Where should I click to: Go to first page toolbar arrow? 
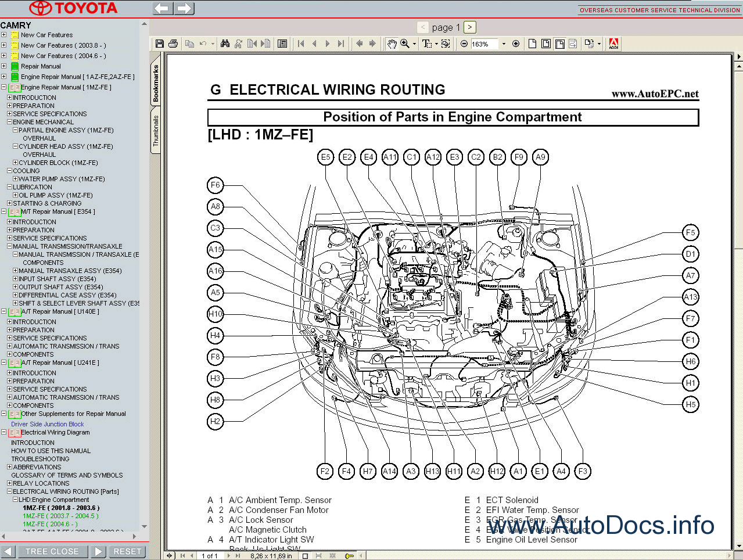pos(301,44)
